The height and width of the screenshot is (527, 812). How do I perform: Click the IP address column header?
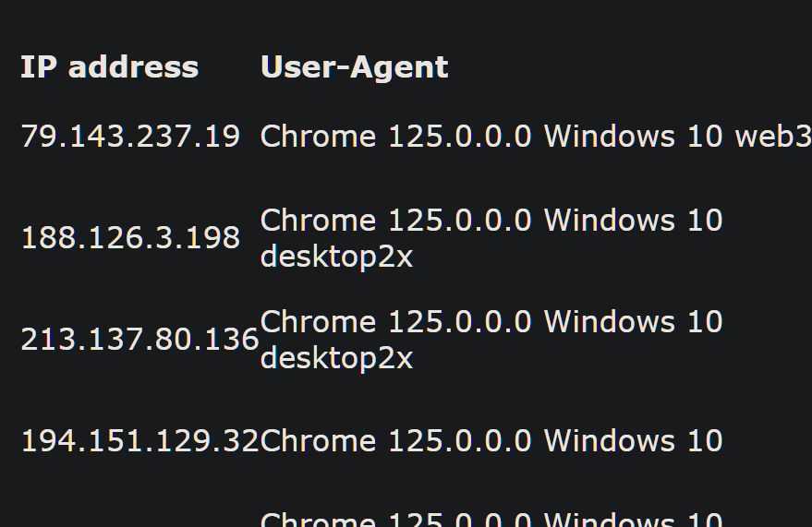[x=109, y=67]
